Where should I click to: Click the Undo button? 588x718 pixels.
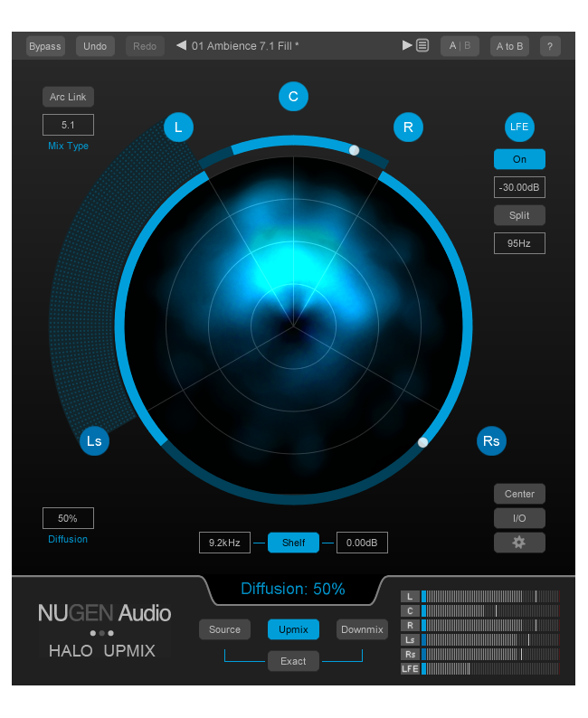point(95,46)
